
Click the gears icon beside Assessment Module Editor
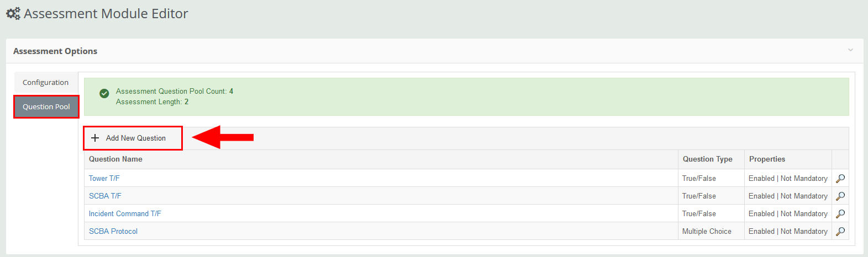(13, 14)
